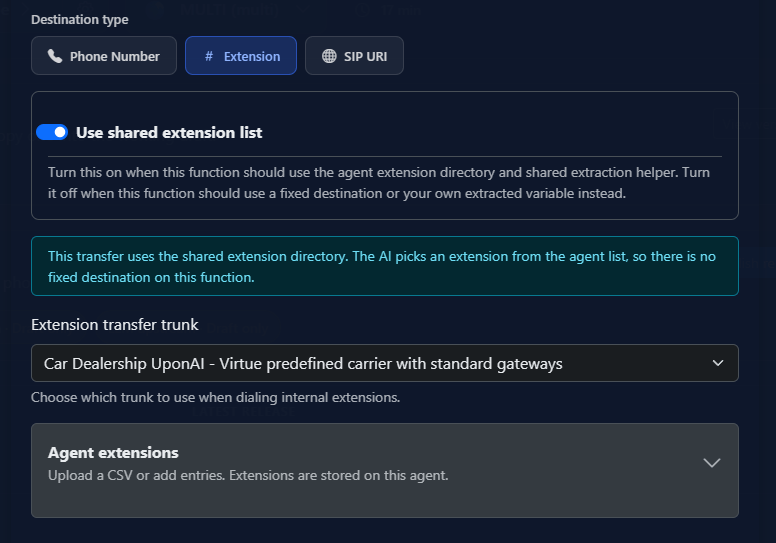The image size is (776, 543).
Task: Toggle off Use shared extension list
Action: pos(52,132)
